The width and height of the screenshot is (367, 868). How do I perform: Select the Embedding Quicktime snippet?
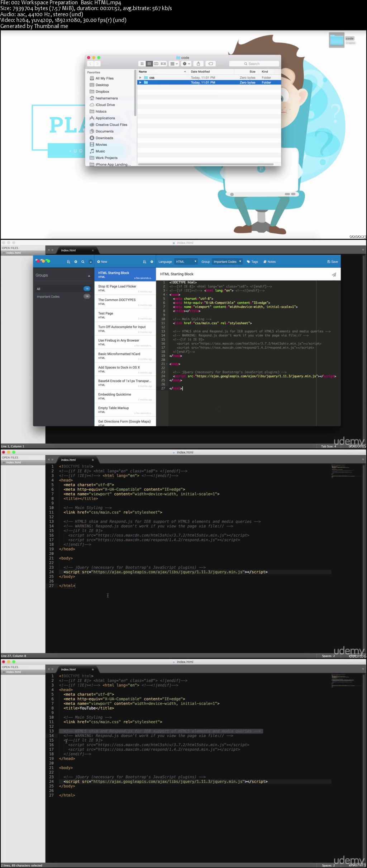(125, 397)
